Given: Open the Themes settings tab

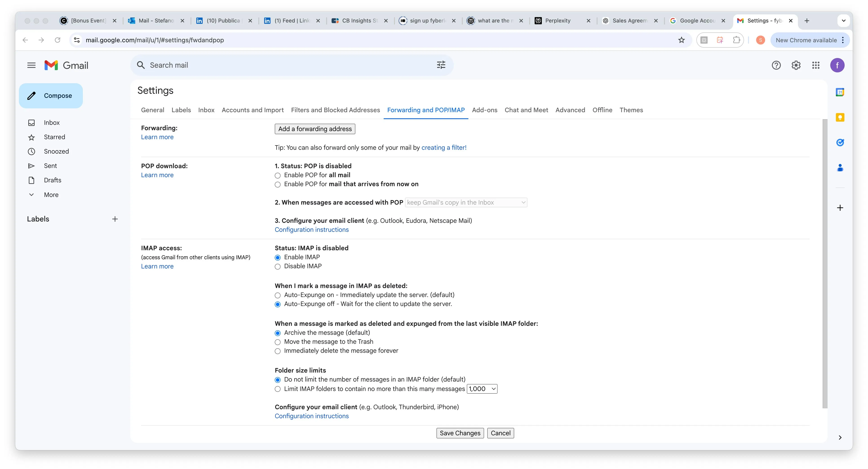Looking at the screenshot, I should pos(631,110).
